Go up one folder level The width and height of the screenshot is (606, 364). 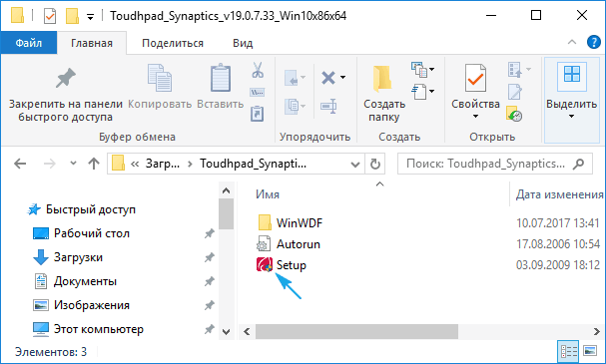click(x=94, y=165)
